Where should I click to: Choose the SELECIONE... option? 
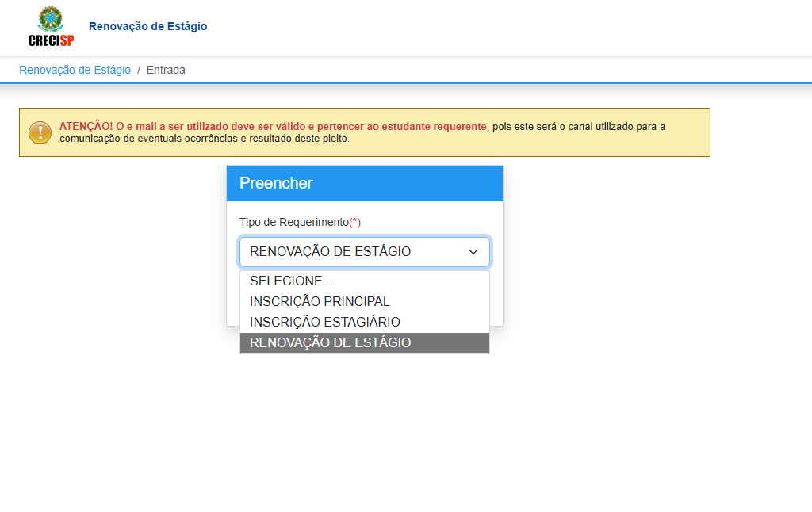coord(365,281)
